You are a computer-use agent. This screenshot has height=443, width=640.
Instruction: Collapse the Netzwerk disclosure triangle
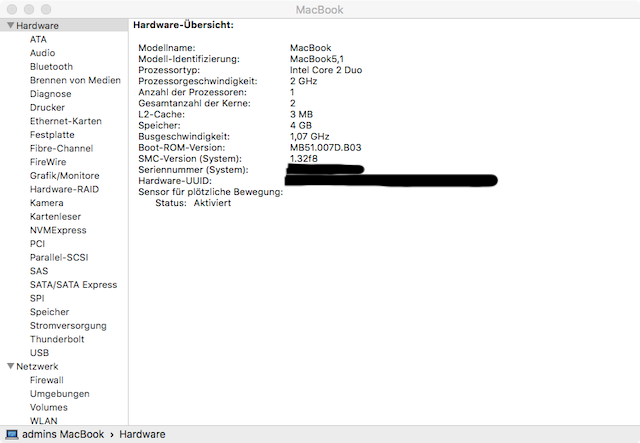pos(10,367)
